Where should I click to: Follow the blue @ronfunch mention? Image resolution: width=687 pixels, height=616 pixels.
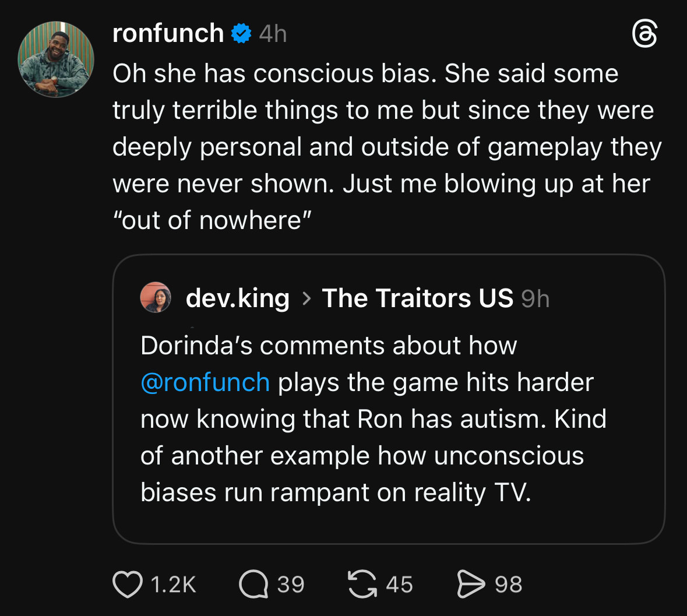205,382
